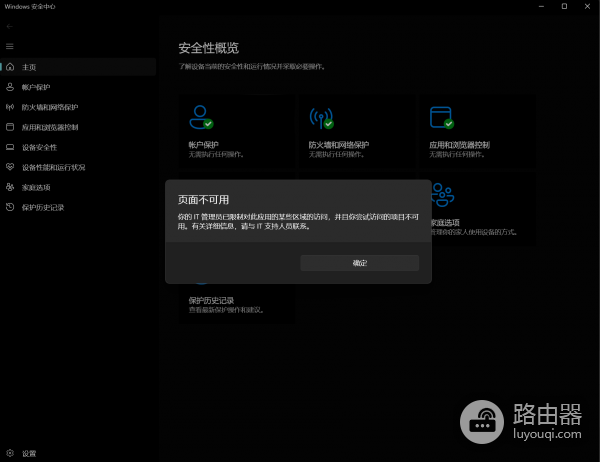Click the gear icon beside 设置
Viewport: 600px width, 462px height.
tap(10, 453)
